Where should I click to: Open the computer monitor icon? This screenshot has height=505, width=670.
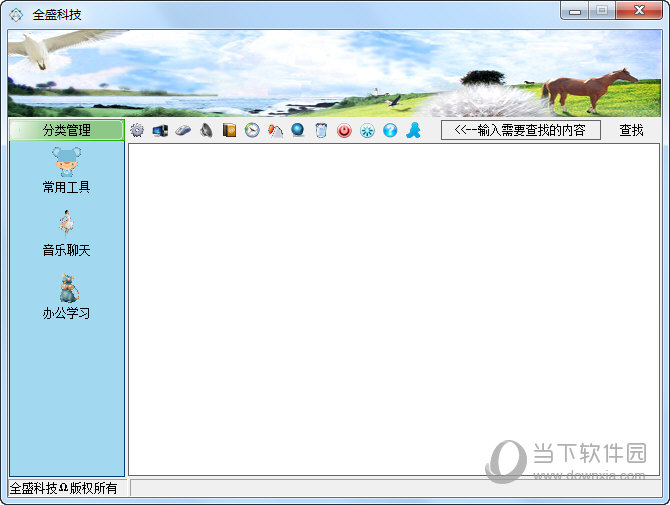(x=160, y=130)
